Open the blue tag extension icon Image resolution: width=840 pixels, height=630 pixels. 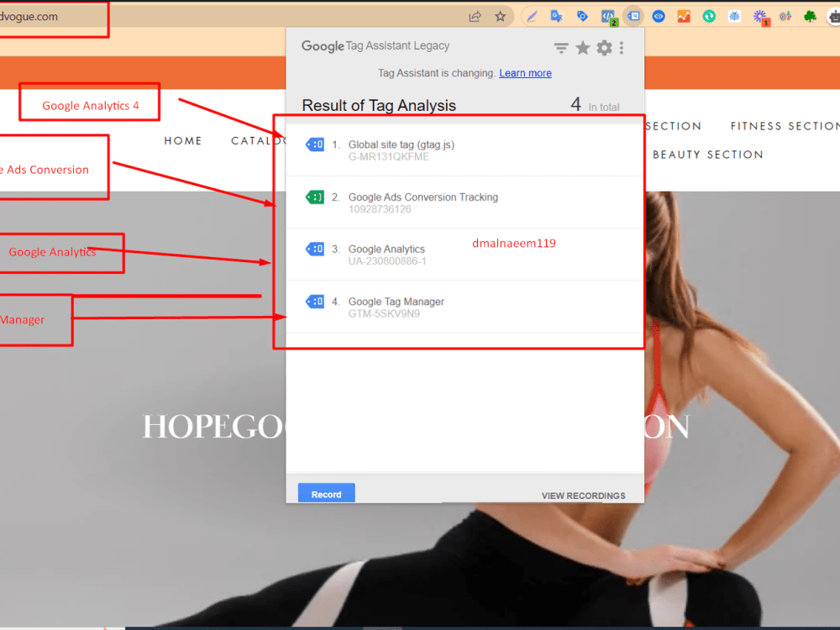point(582,17)
